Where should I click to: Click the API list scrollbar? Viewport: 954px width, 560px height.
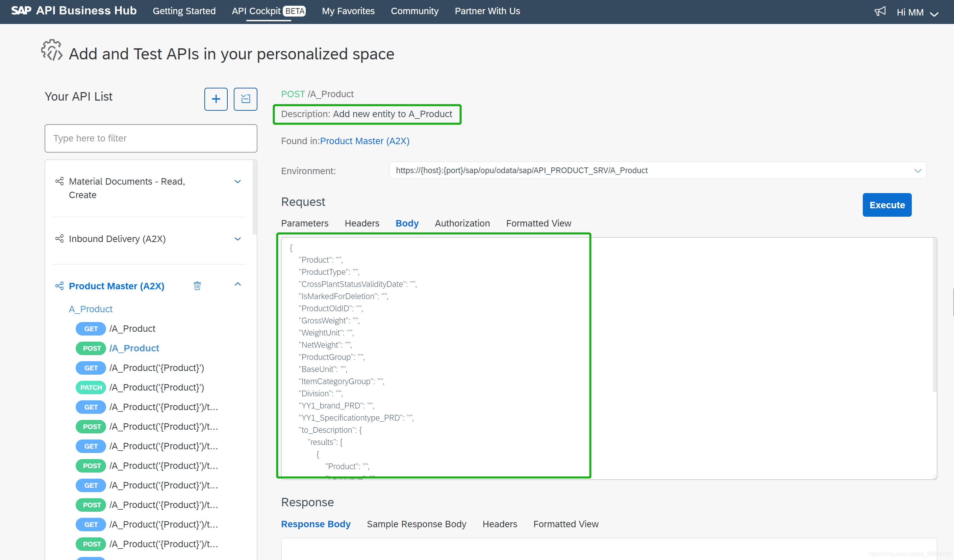(x=255, y=197)
